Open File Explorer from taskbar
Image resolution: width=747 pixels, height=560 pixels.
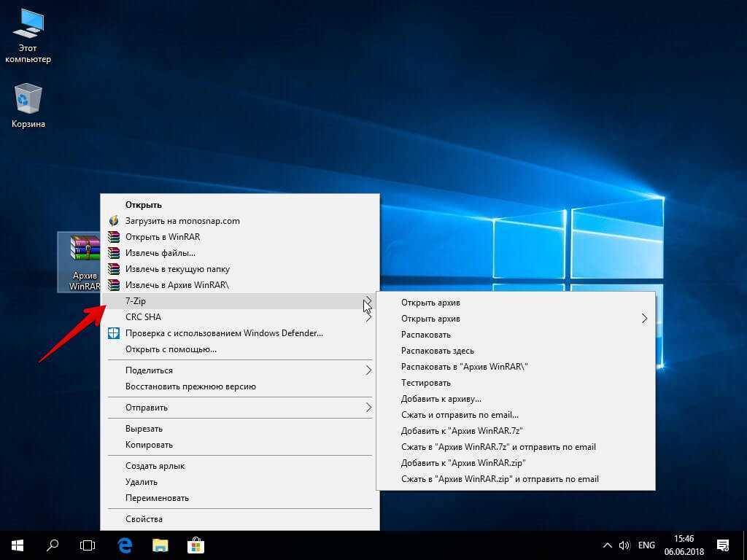160,545
